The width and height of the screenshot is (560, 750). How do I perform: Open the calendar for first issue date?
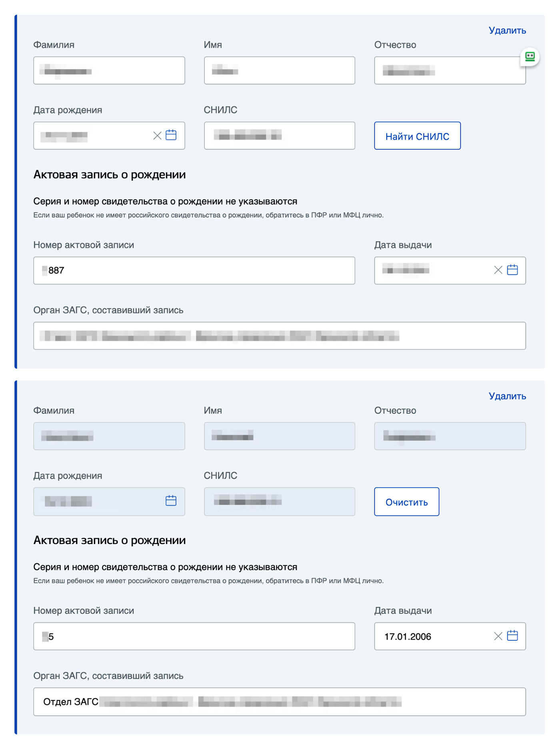point(512,270)
